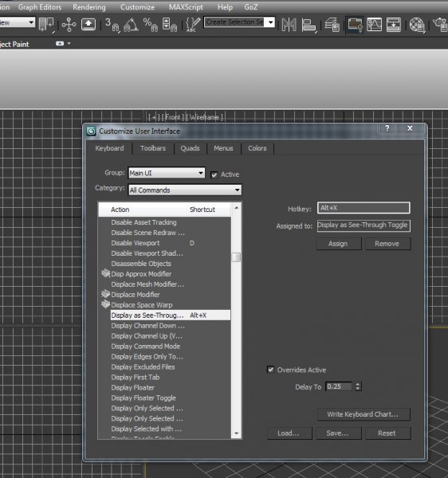The image size is (448, 478).
Task: Select the Display as See-Through row
Action: point(170,315)
